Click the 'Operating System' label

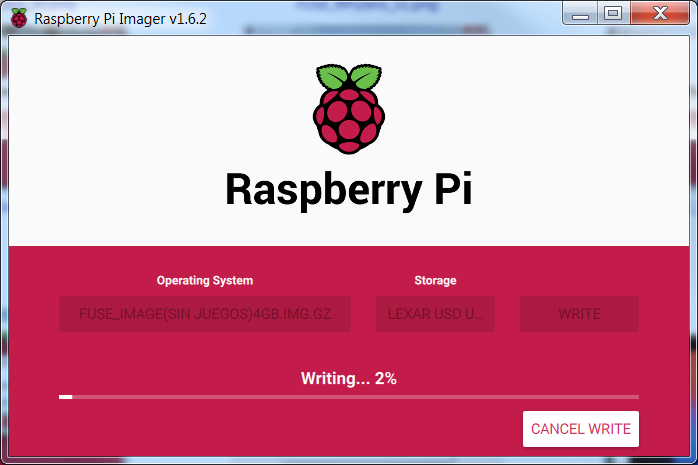pyautogui.click(x=205, y=281)
